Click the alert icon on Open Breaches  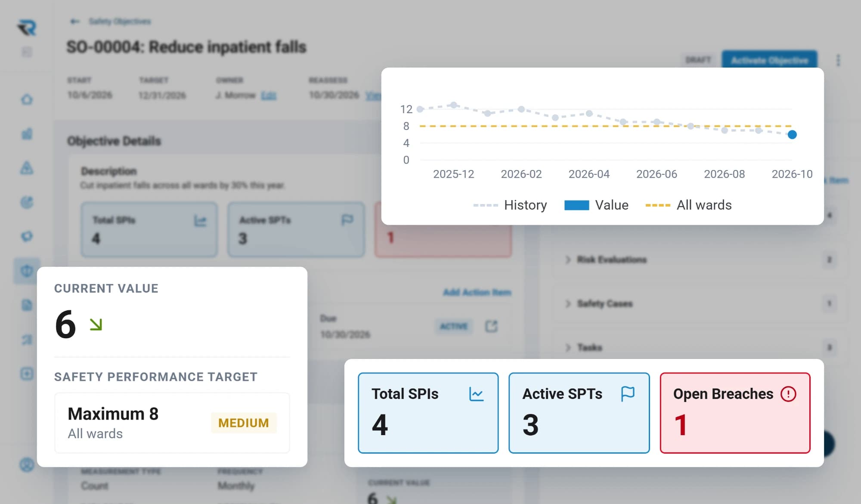[x=788, y=394]
